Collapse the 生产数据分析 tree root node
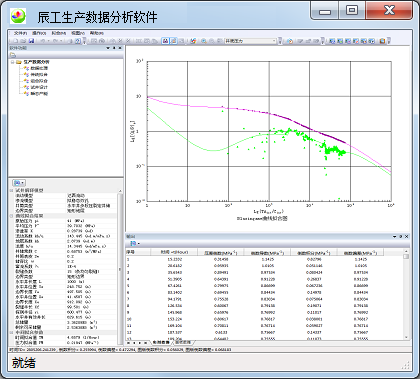Viewport: 420px width, 380px height. (13, 62)
